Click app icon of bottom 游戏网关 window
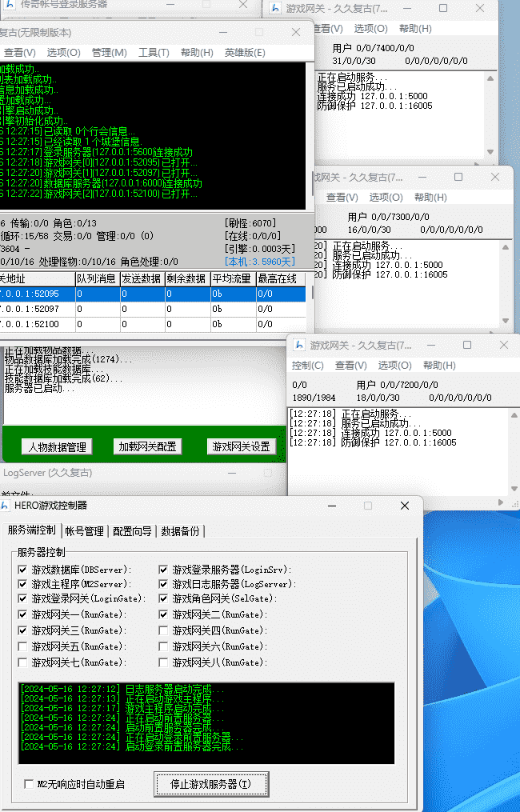Viewport: 520px width, 812px height. tap(298, 345)
